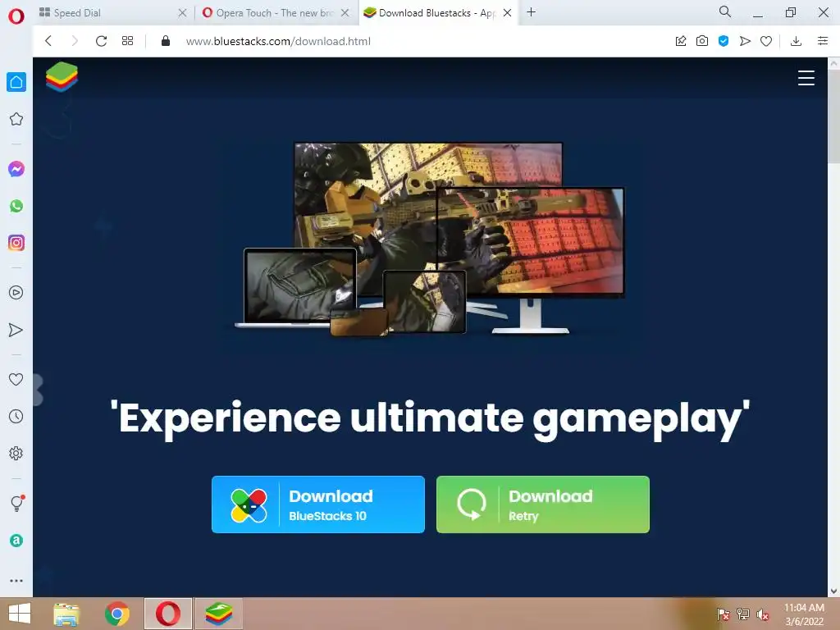Send page to My Flow
The image size is (840, 630).
point(745,41)
